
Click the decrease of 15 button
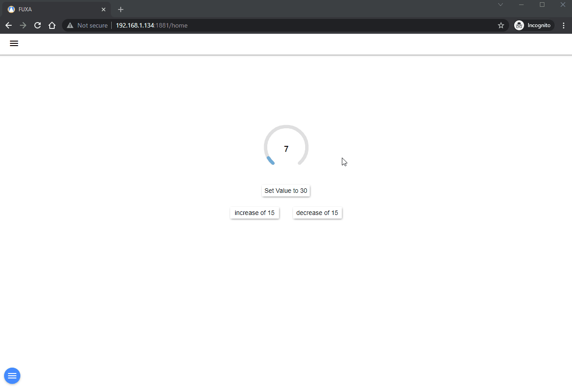point(317,213)
